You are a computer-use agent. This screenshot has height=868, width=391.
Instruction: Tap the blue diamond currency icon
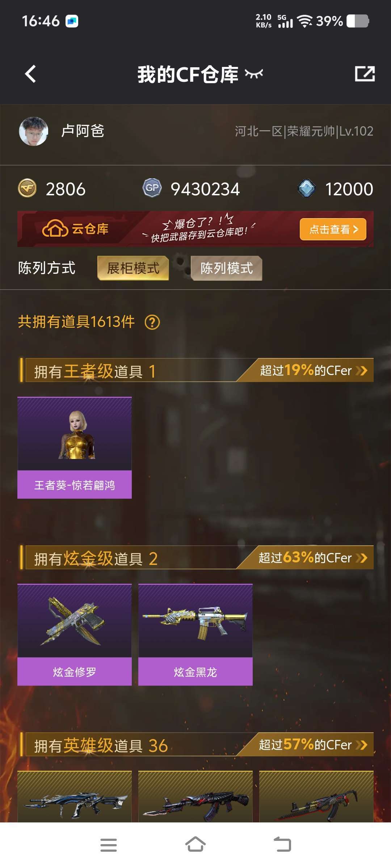(306, 188)
